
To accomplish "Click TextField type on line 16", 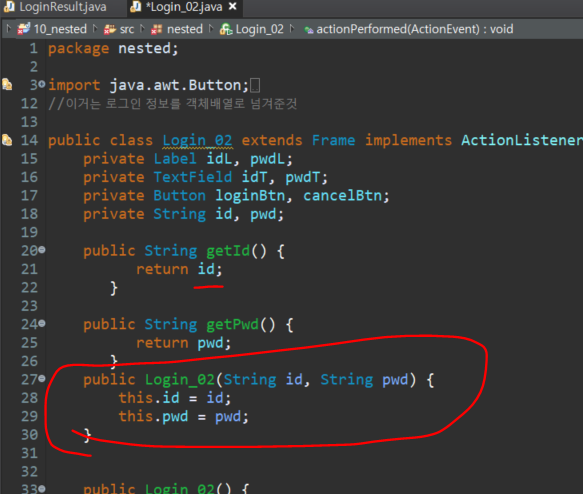I will (x=193, y=177).
